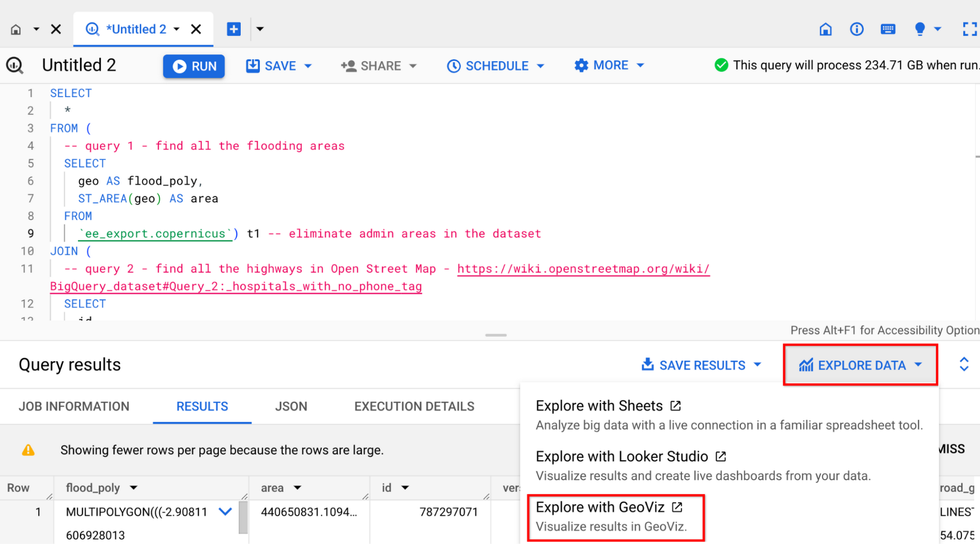Click the lightbulb tips icon
Screen dimensions: 980x544
[x=920, y=29]
